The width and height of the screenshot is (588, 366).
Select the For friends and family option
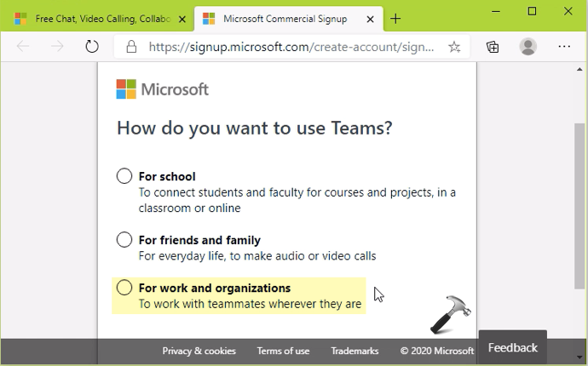point(124,239)
